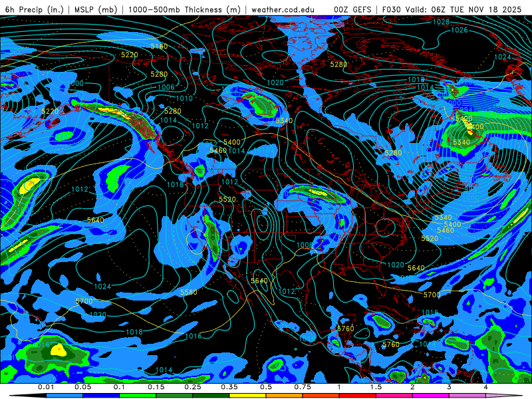Screen dimensions: 532x399
Task: Click the 1006 isobar label
Action: coord(166,87)
